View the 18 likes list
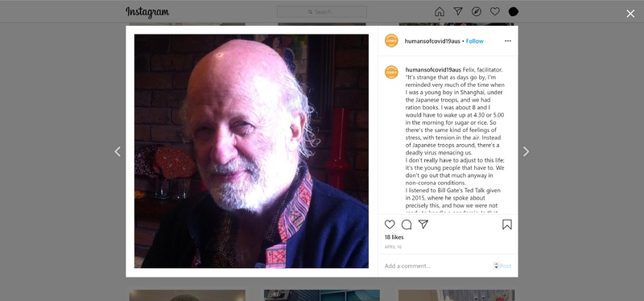Viewport: 644px width, 301px height. [x=394, y=237]
